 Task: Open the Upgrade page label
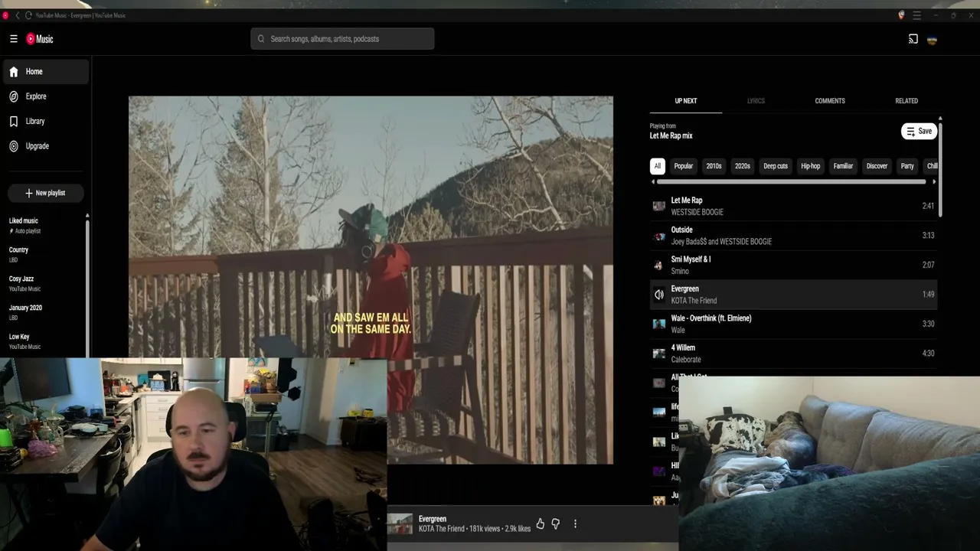pyautogui.click(x=37, y=146)
